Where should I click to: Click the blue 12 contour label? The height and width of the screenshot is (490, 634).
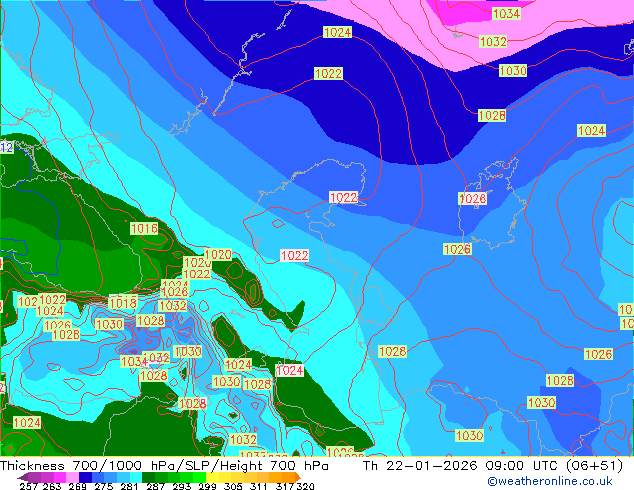tap(6, 147)
